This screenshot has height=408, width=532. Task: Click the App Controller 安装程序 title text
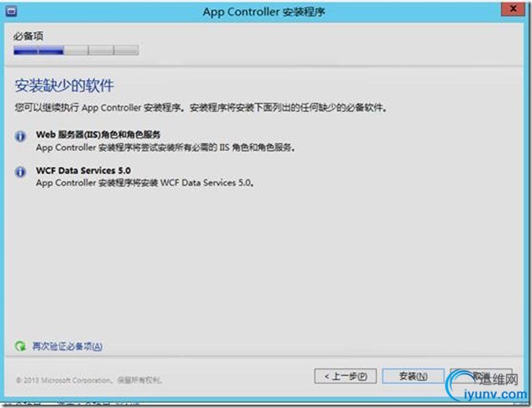click(x=264, y=12)
